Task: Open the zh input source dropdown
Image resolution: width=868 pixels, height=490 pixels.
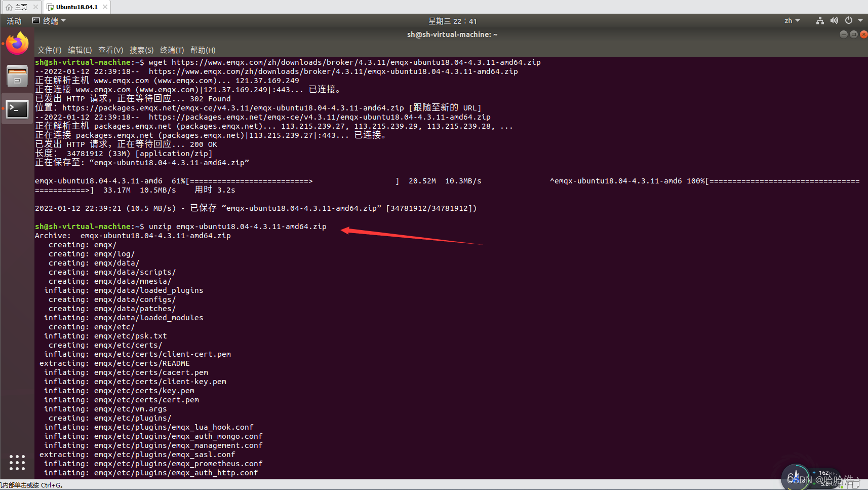Action: coord(792,21)
